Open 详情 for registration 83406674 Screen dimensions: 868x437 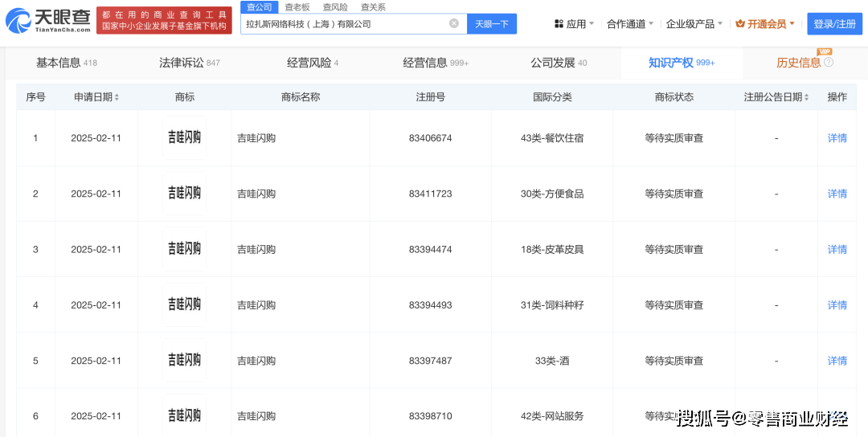tap(837, 138)
